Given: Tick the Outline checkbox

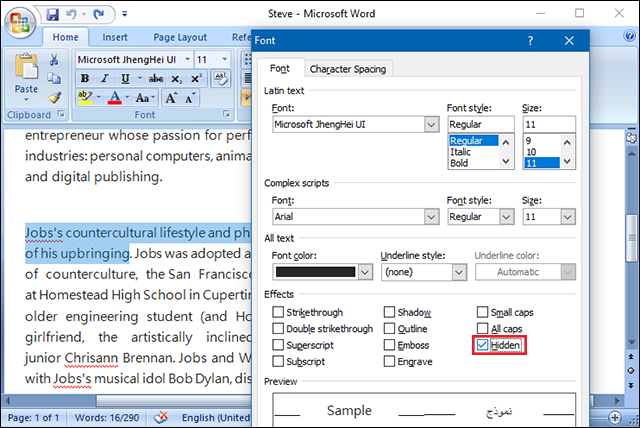Looking at the screenshot, I should pos(389,328).
